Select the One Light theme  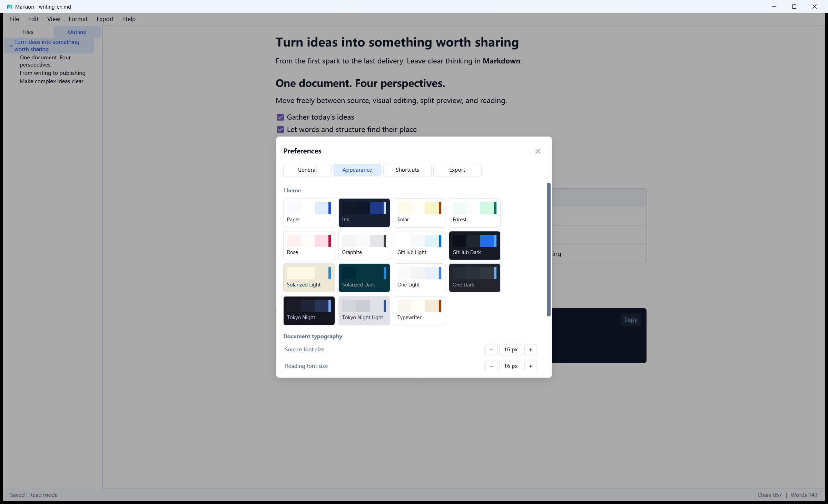tap(419, 278)
